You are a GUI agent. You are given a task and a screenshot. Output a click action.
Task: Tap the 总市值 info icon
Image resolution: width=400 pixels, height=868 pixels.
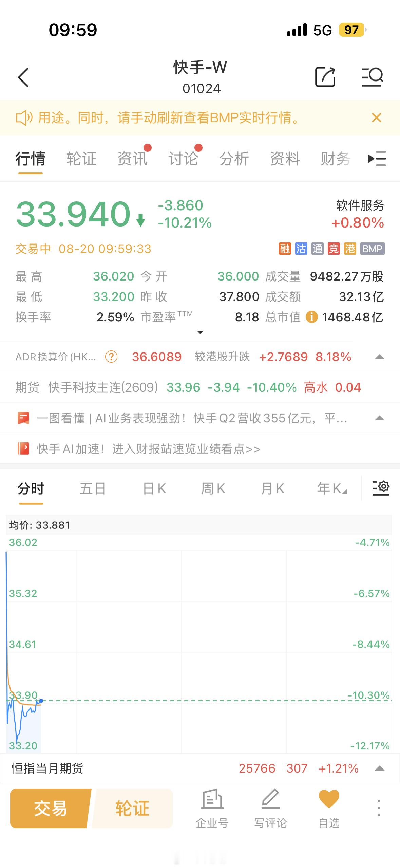click(312, 317)
